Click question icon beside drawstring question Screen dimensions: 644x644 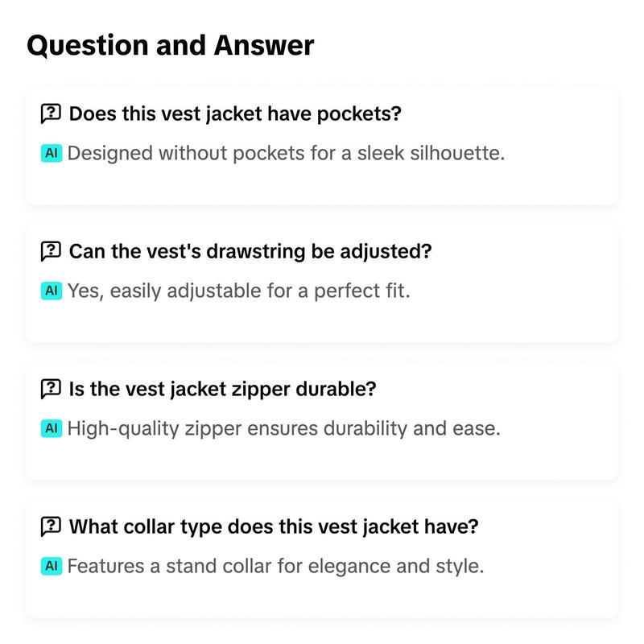click(x=51, y=251)
